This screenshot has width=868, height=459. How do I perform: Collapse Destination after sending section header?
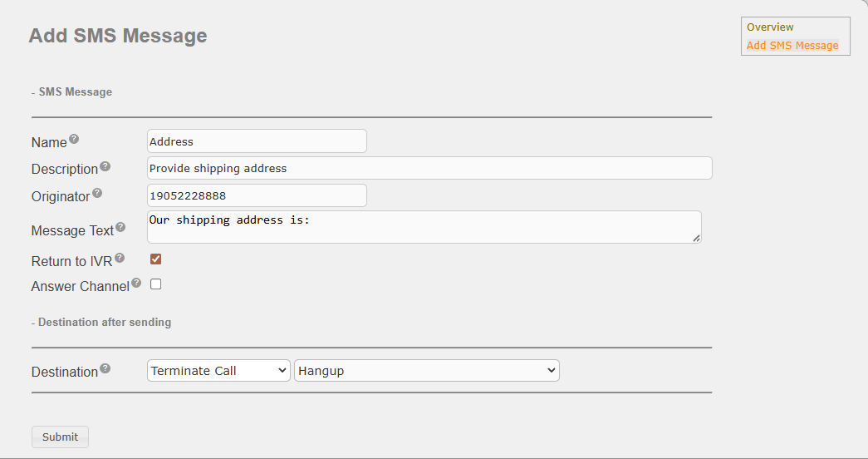(101, 322)
